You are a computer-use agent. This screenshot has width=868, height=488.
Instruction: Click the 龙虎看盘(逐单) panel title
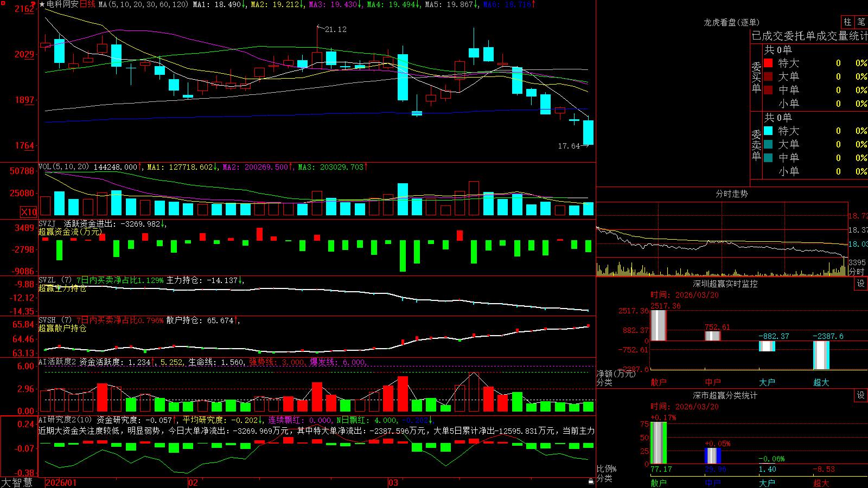(x=731, y=22)
